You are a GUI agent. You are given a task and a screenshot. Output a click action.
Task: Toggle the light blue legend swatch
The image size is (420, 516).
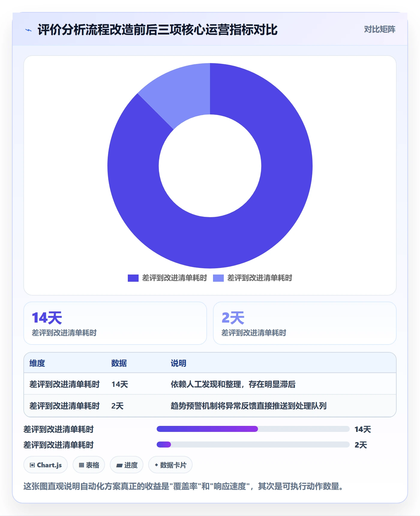[x=218, y=278]
